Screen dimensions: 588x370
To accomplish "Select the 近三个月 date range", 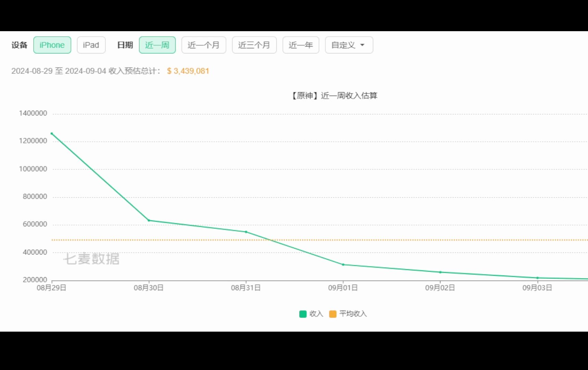I will click(x=254, y=45).
